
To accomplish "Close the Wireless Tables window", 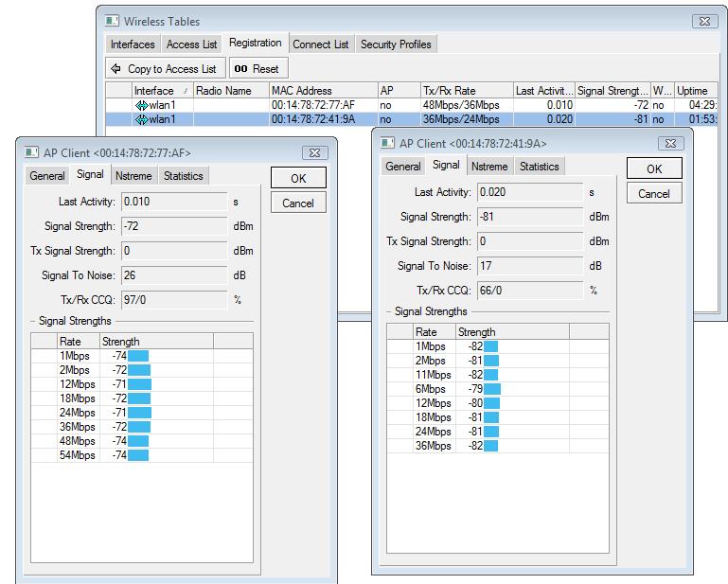I will [x=704, y=22].
